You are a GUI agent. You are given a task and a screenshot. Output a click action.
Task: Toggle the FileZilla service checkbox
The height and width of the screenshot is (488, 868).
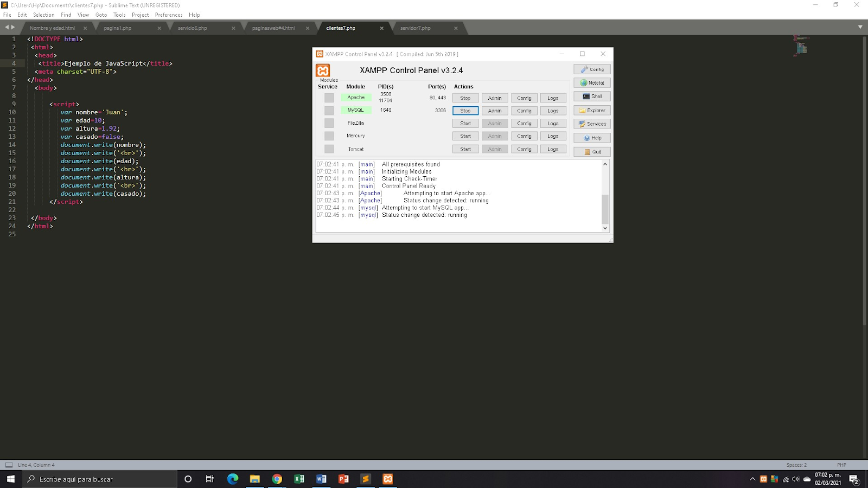coord(329,123)
